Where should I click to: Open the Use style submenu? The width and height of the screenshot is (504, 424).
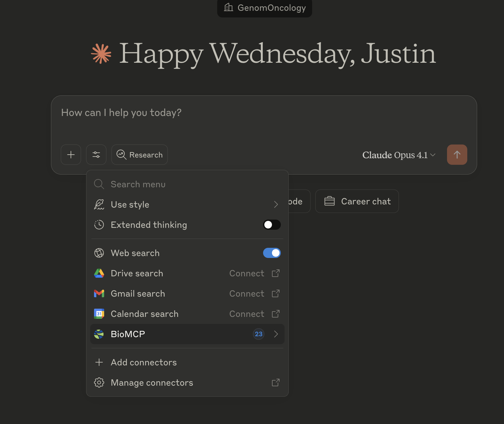(187, 204)
